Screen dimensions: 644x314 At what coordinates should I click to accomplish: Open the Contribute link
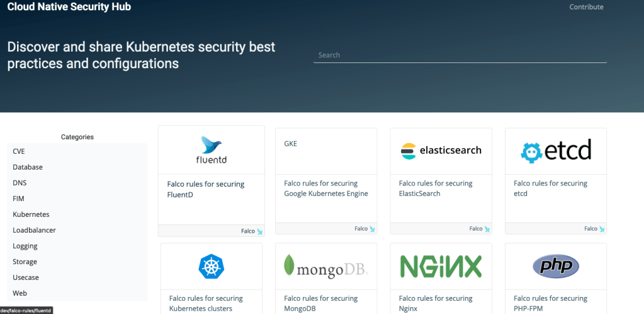click(586, 7)
